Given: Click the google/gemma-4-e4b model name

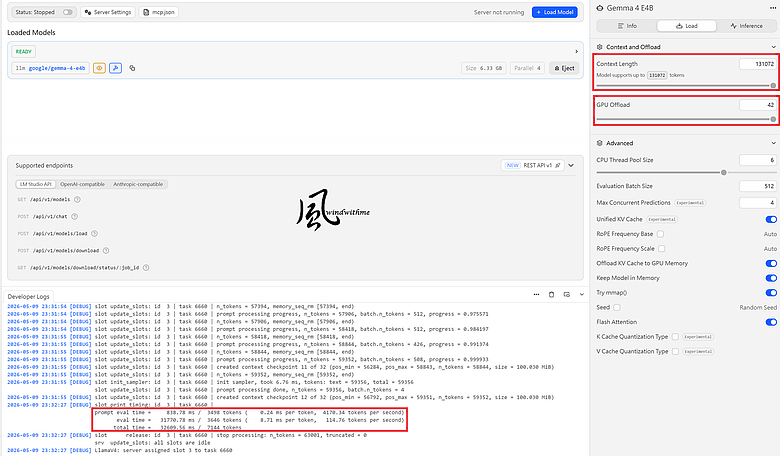Looking at the screenshot, I should 57,68.
